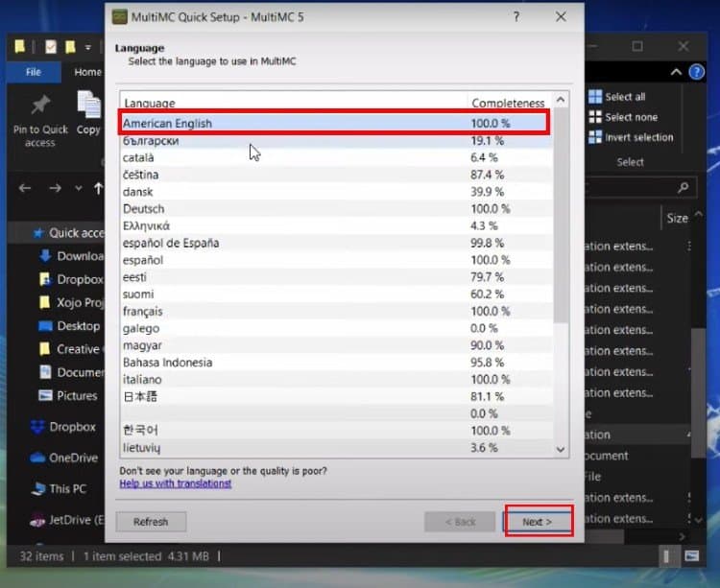Click the Explorer up-one-level arrow
The height and width of the screenshot is (588, 720).
[x=98, y=188]
